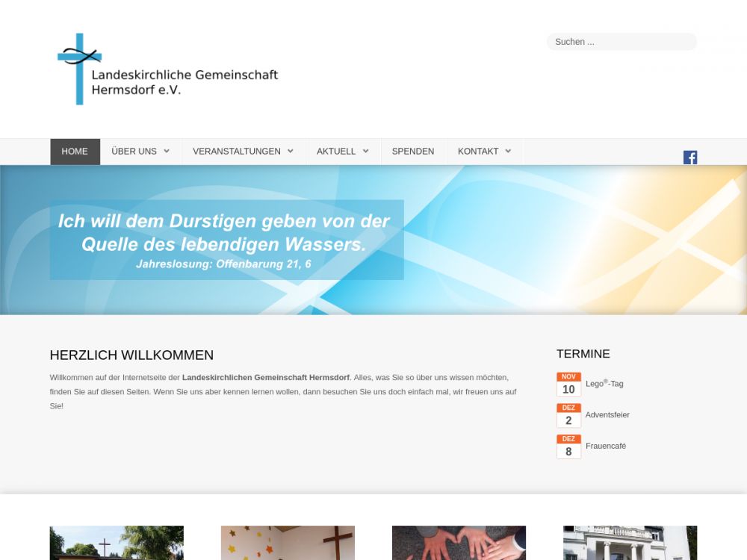Viewport: 747px width, 560px height.
Task: Expand the Aktuell dropdown arrow
Action: [x=365, y=152]
